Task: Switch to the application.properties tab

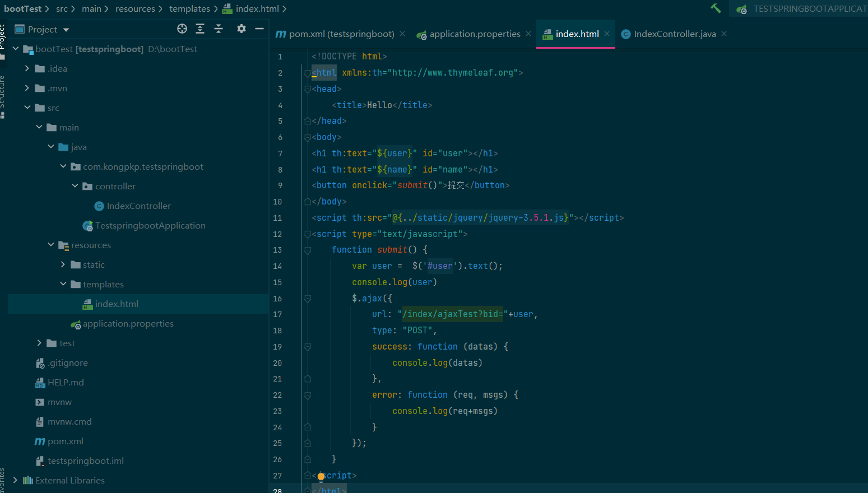Action: [x=474, y=34]
